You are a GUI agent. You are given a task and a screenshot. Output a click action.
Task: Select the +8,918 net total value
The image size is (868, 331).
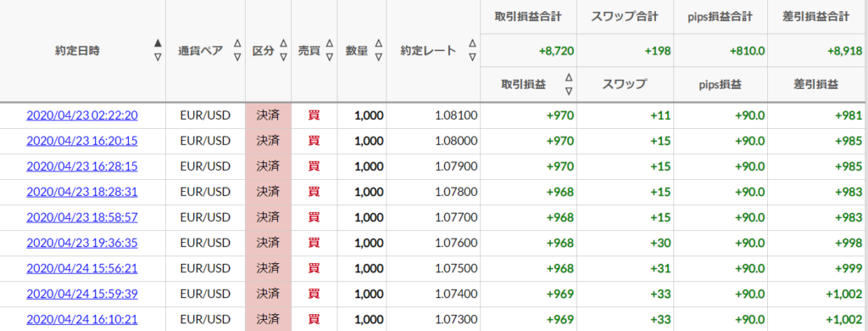coord(845,51)
